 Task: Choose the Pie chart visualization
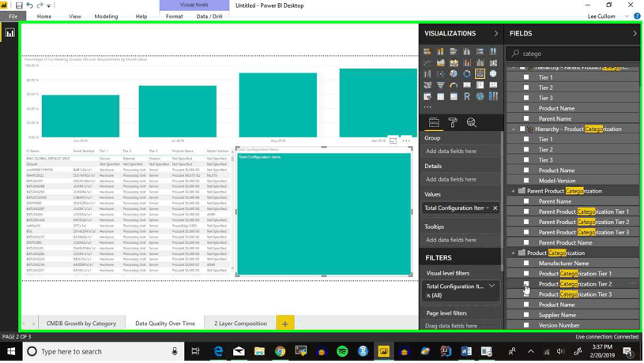[x=454, y=74]
